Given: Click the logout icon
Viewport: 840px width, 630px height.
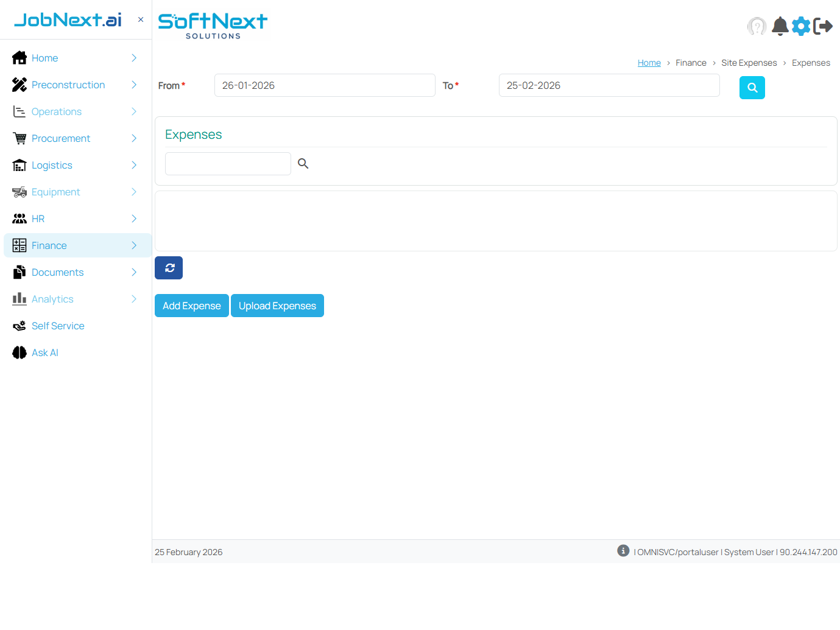Looking at the screenshot, I should pos(824,26).
